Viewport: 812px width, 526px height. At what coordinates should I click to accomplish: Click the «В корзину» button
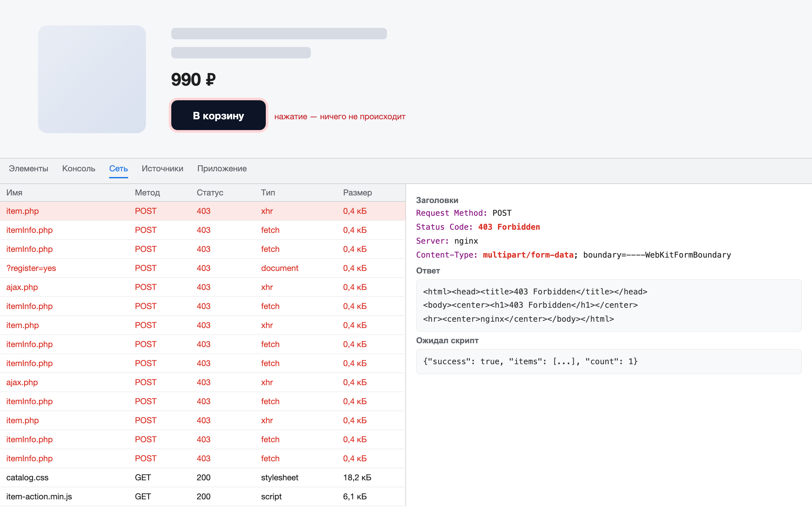(x=218, y=115)
